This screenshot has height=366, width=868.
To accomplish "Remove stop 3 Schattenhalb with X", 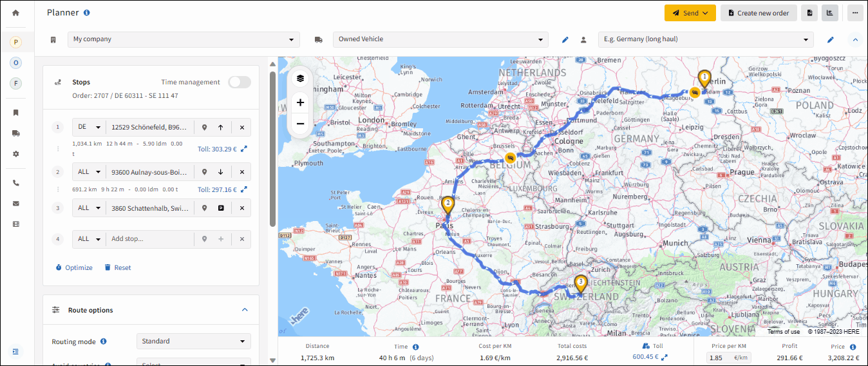I will (x=242, y=208).
